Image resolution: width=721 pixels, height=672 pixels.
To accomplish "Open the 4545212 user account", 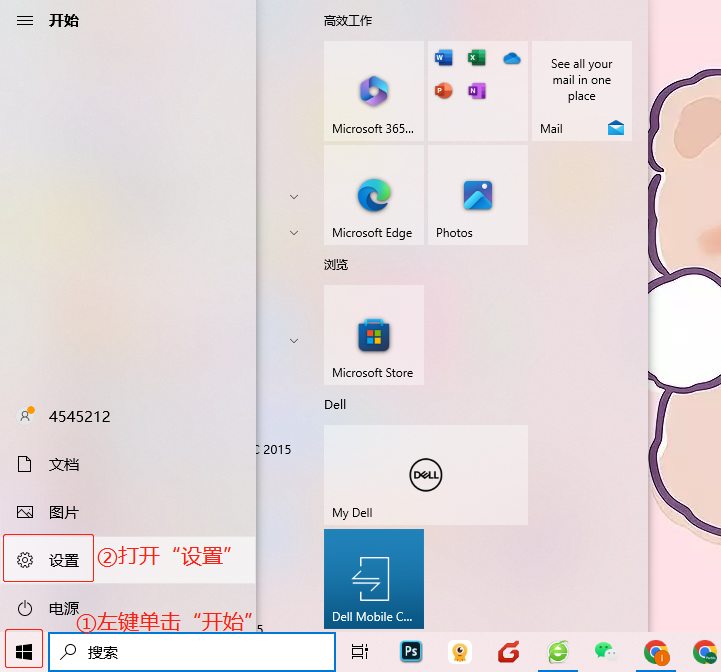I will (x=128, y=416).
